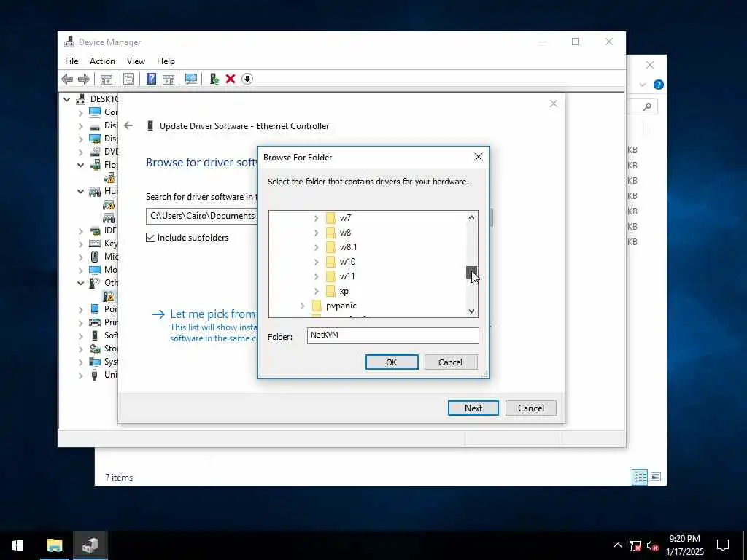Click the muted volume tray icon
747x560 pixels.
[653, 545]
